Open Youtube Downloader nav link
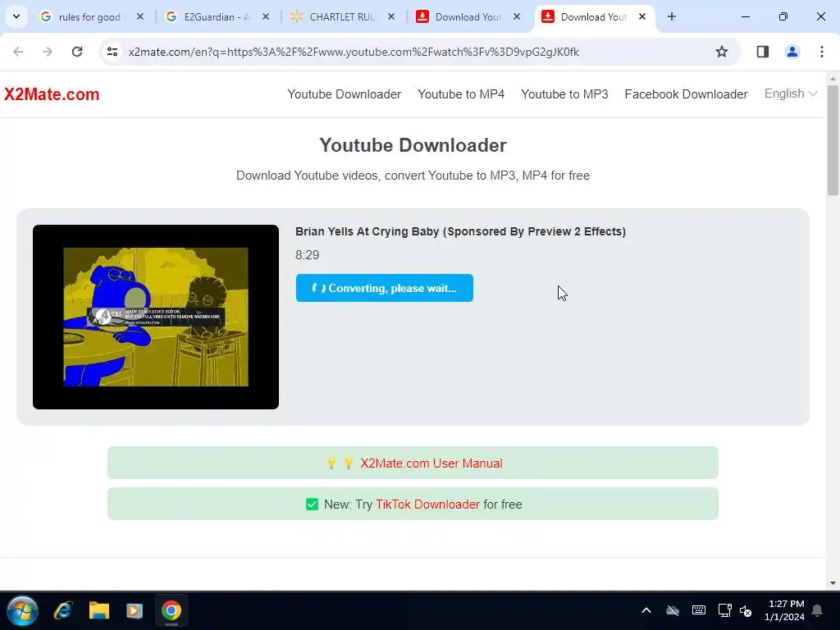The image size is (840, 630). tap(344, 94)
